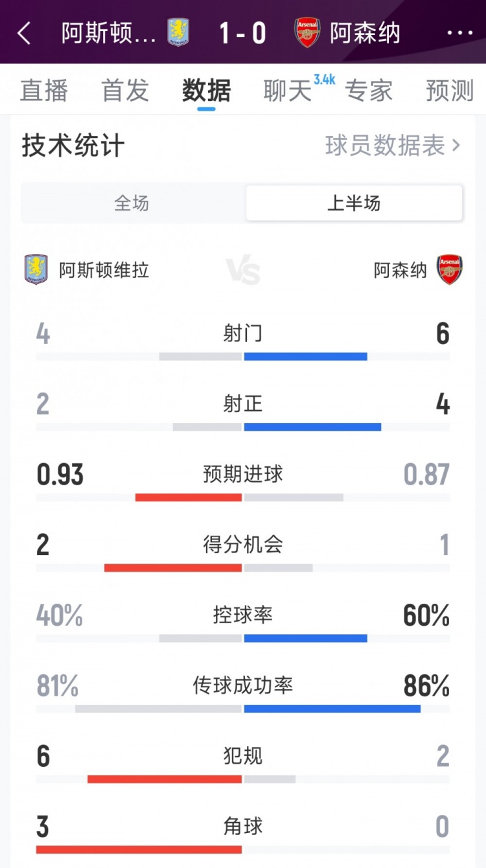
Task: Open the 预测 prediction tab
Action: 450,91
